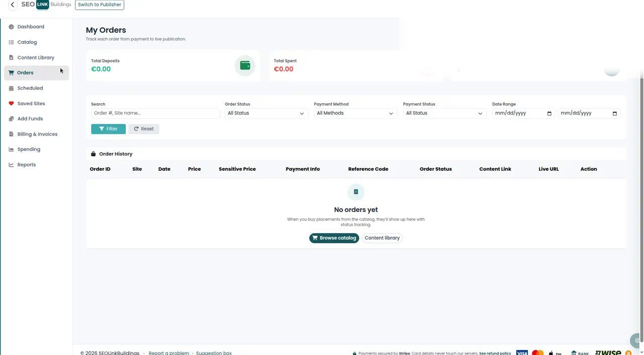
Task: Click the Reference Code column header
Action: pos(368,169)
